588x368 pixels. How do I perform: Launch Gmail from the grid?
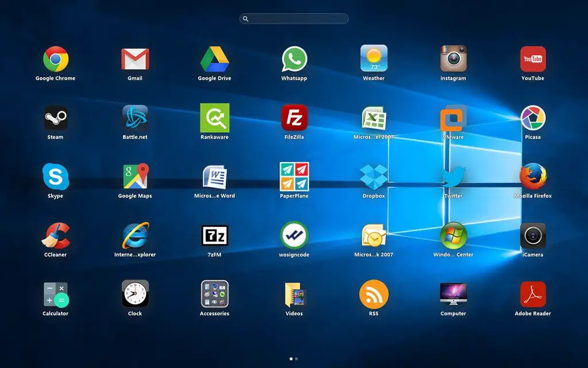tap(135, 59)
